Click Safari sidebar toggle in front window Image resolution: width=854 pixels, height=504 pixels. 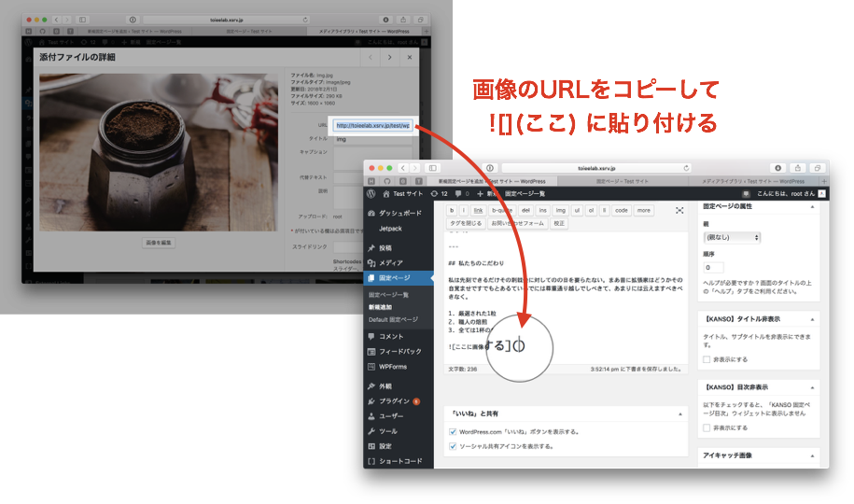pyautogui.click(x=432, y=168)
